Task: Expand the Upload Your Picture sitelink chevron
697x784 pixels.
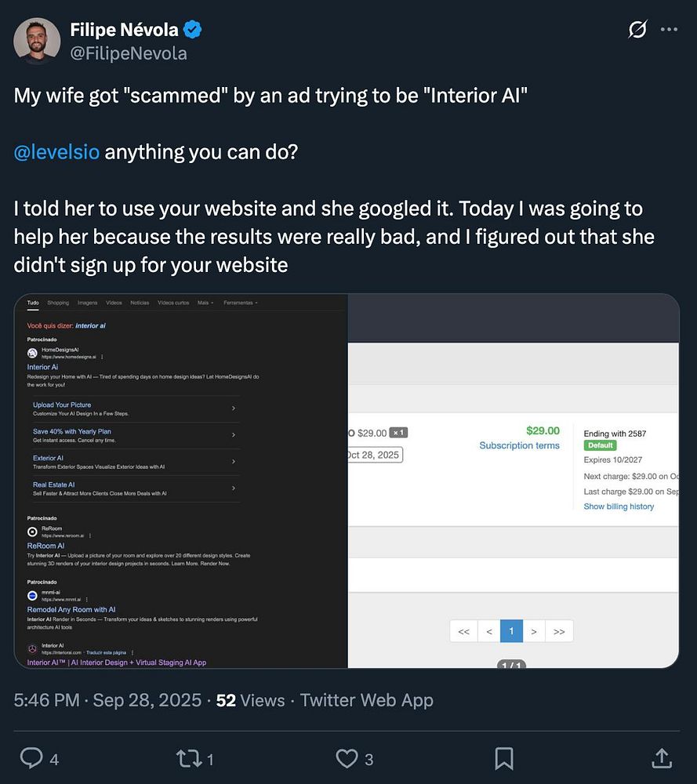Action: pyautogui.click(x=234, y=408)
